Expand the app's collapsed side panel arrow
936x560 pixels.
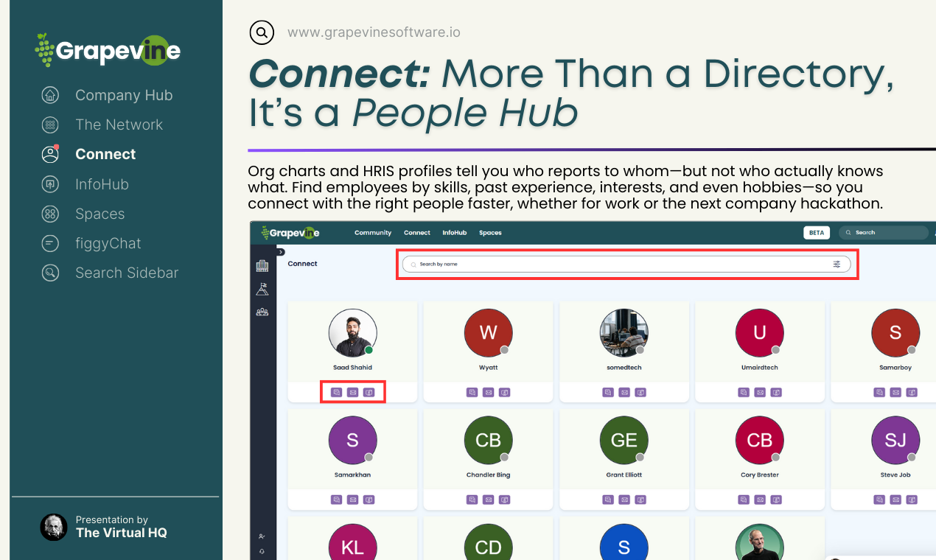click(280, 252)
